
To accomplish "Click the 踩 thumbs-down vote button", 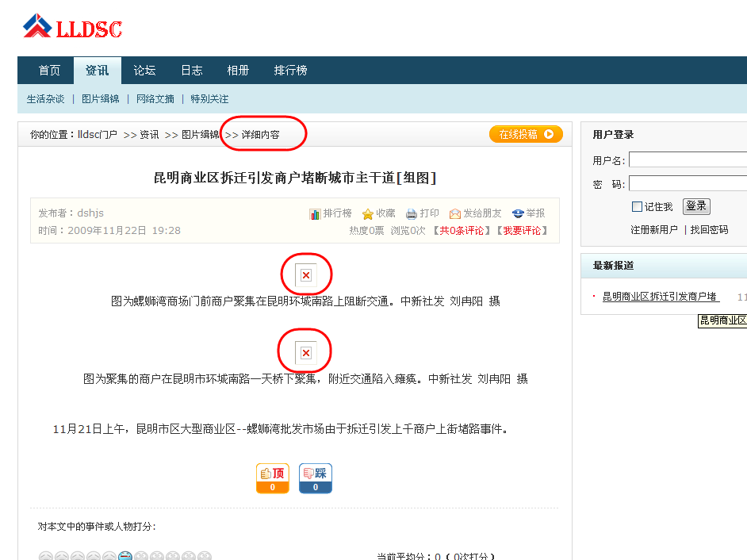I will 316,478.
